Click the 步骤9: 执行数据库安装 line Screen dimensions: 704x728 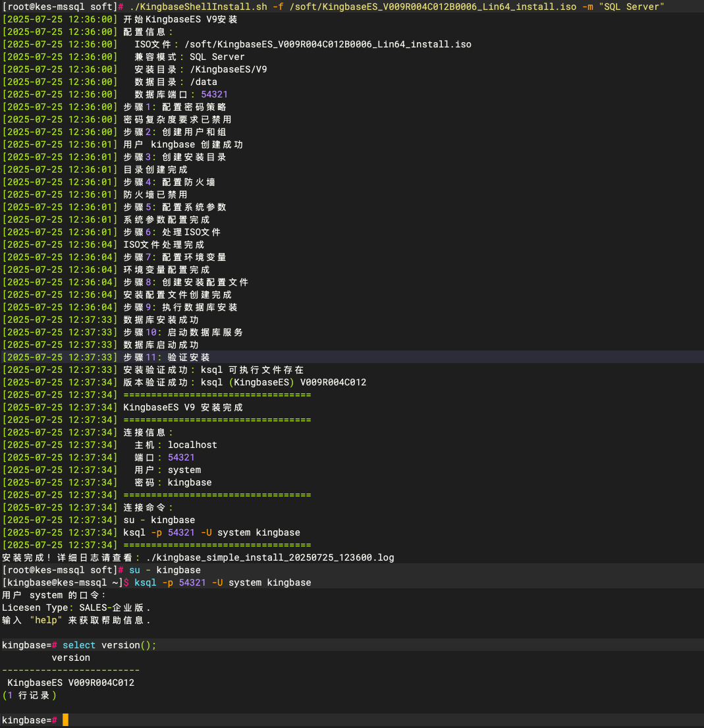180,307
